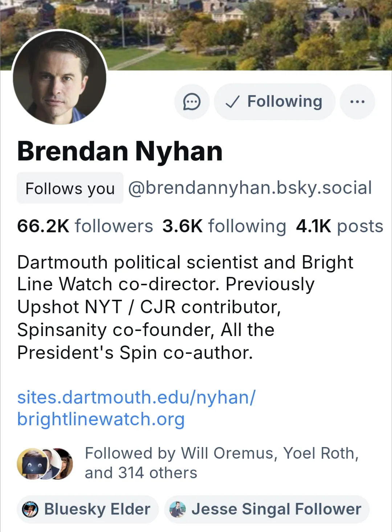Click the @brendannyhan.bsky.social handle

click(250, 188)
